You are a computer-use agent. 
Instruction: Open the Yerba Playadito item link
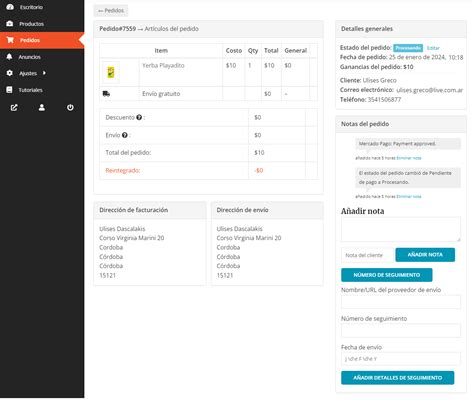click(163, 66)
